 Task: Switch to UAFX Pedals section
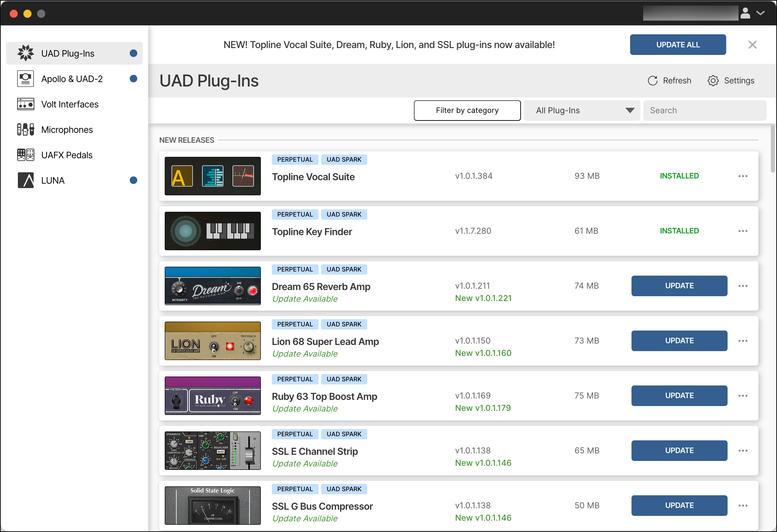tap(74, 155)
